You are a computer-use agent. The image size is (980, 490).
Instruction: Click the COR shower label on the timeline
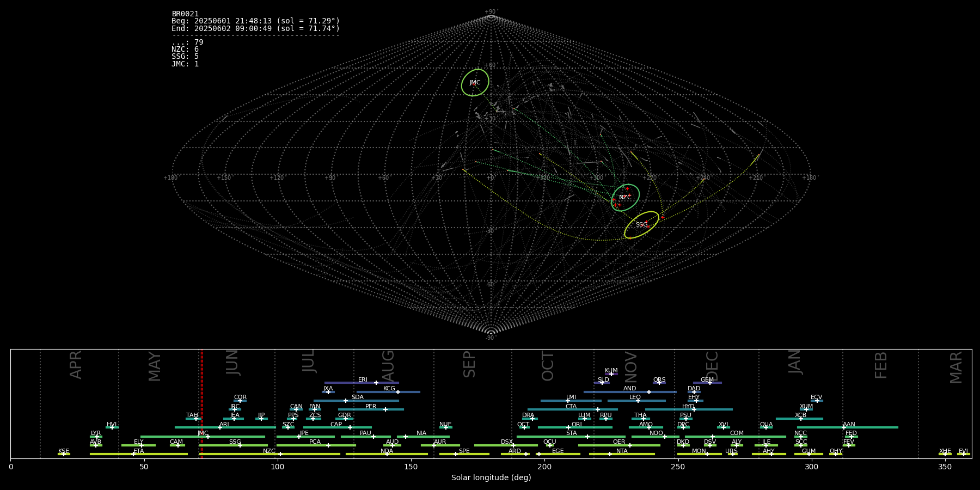[240, 397]
